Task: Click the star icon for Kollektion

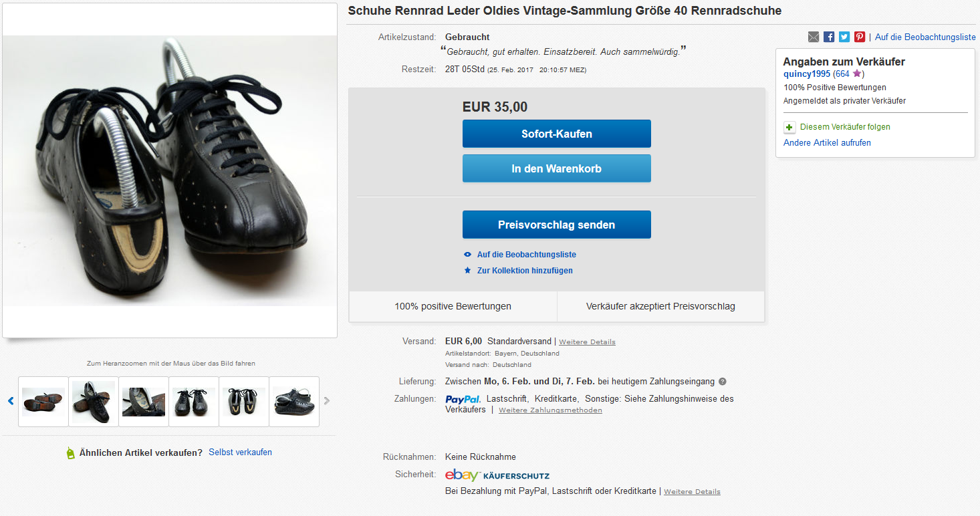Action: 468,271
